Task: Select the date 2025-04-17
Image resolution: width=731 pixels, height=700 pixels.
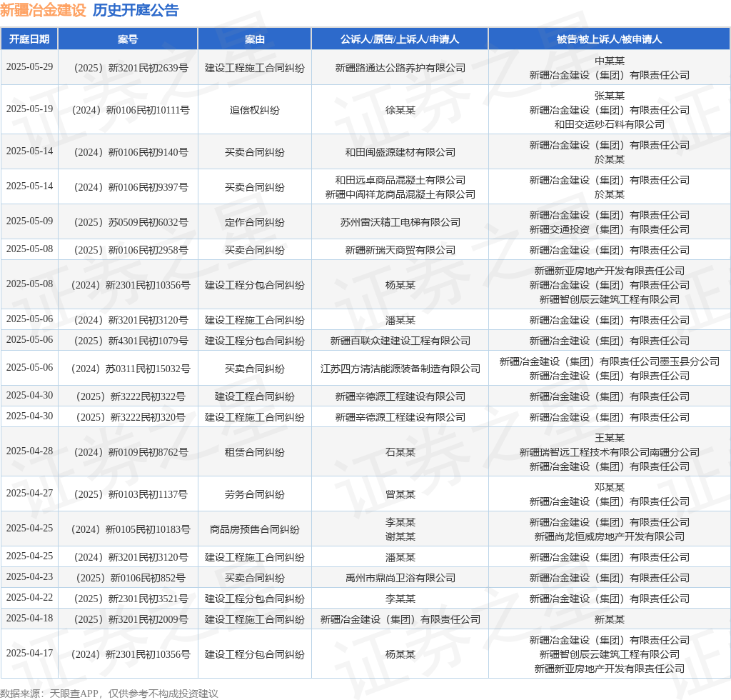Action: (x=29, y=653)
